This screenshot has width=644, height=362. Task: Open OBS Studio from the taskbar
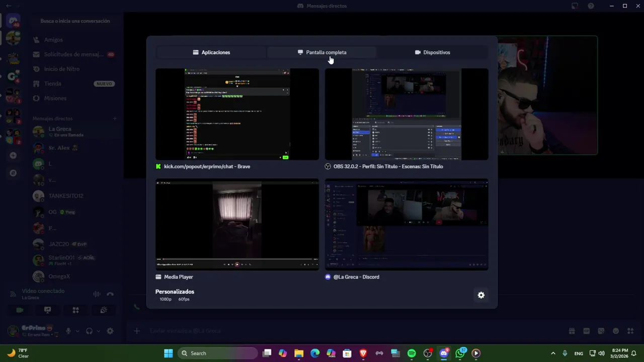pyautogui.click(x=428, y=353)
